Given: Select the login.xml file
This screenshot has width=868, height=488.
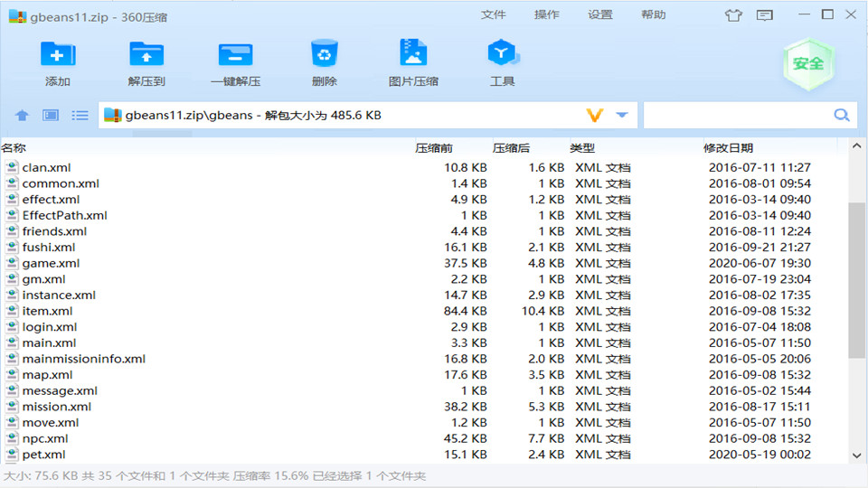Looking at the screenshot, I should (49, 327).
